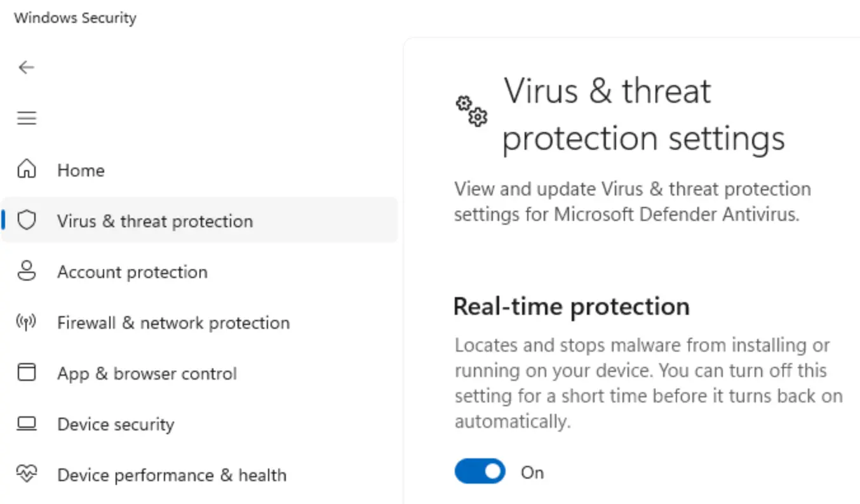Click the back arrow icon
The height and width of the screenshot is (504, 860).
[26, 67]
